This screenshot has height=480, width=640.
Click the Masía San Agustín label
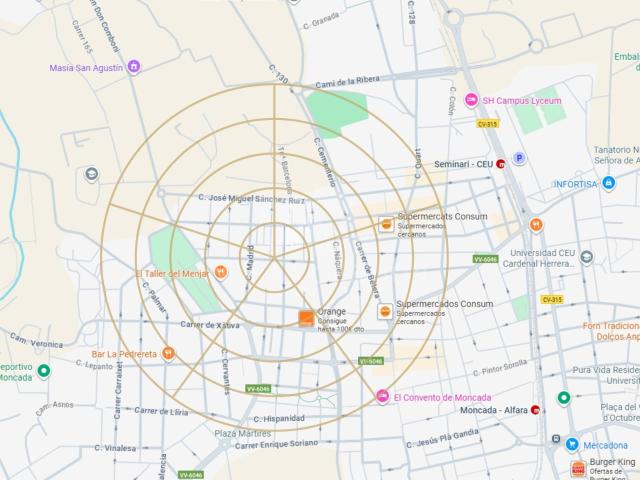point(86,68)
